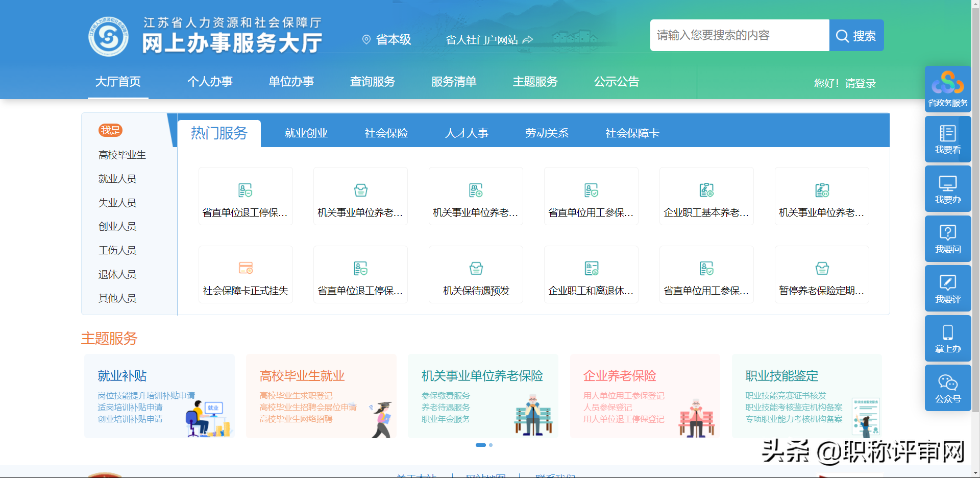Click the 搜索 magnifier icon
Image resolution: width=980 pixels, height=478 pixels.
point(842,35)
